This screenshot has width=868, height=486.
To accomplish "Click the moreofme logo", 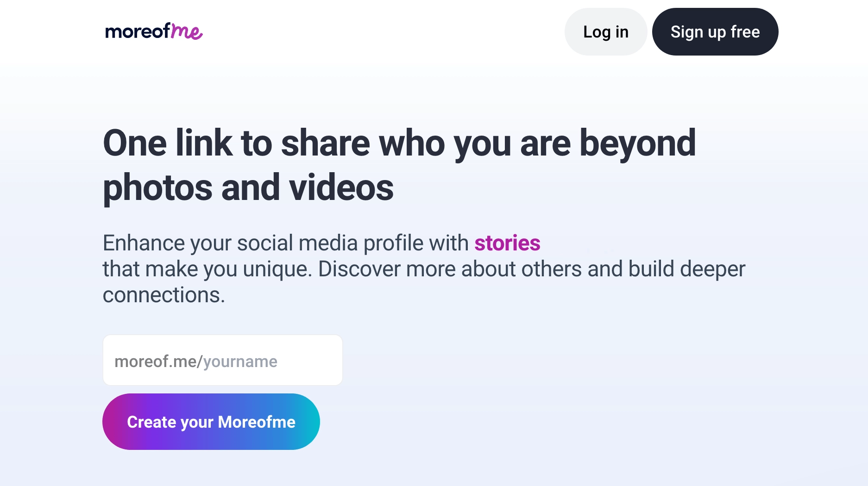I will (154, 31).
